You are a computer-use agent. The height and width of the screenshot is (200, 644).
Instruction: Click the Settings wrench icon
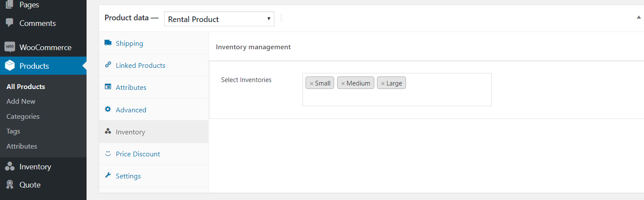point(108,176)
